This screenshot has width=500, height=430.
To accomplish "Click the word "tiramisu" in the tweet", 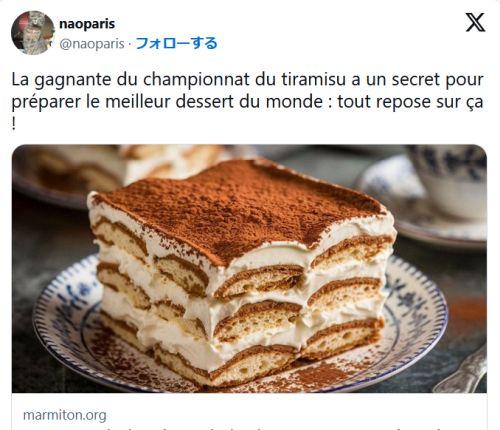I will click(x=308, y=79).
